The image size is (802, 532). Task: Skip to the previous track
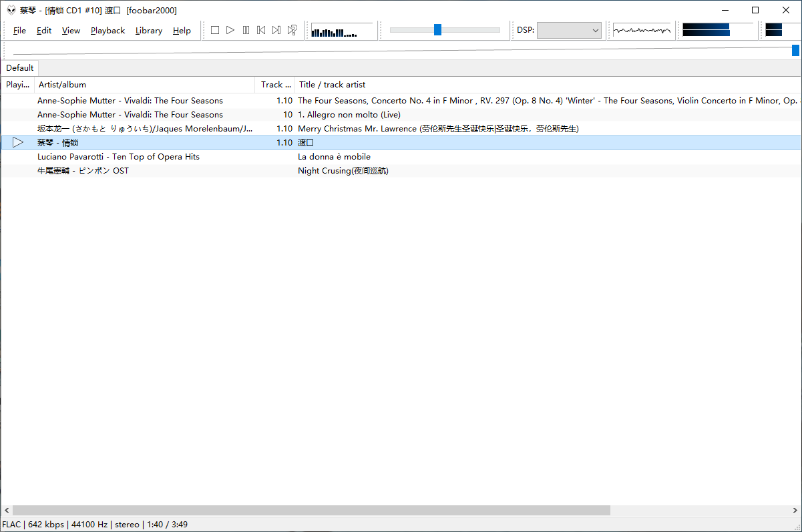pyautogui.click(x=261, y=30)
